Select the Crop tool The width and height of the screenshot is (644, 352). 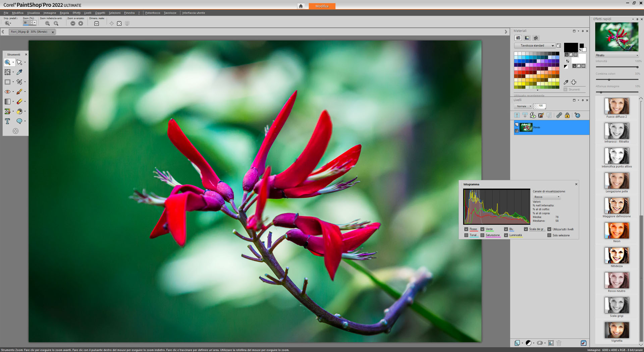19,82
